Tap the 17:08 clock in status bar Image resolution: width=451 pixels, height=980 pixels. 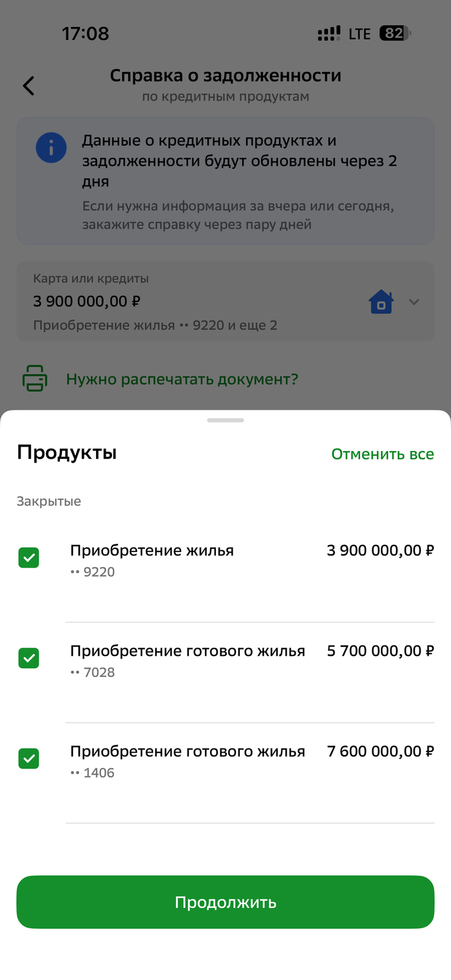point(86,34)
